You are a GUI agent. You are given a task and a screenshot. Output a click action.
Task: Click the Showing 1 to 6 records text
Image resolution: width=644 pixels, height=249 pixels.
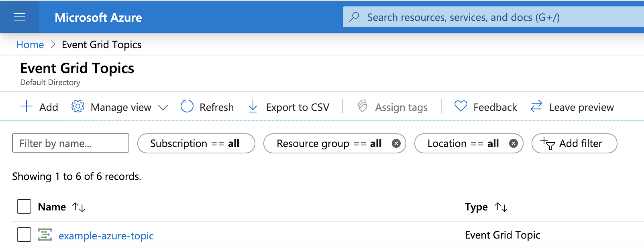pyautogui.click(x=77, y=176)
